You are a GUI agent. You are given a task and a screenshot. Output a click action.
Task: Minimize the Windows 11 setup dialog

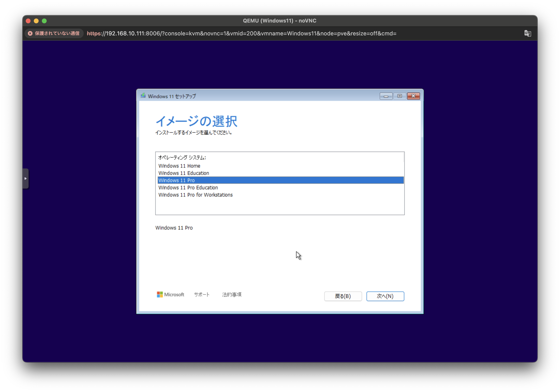[x=386, y=96]
